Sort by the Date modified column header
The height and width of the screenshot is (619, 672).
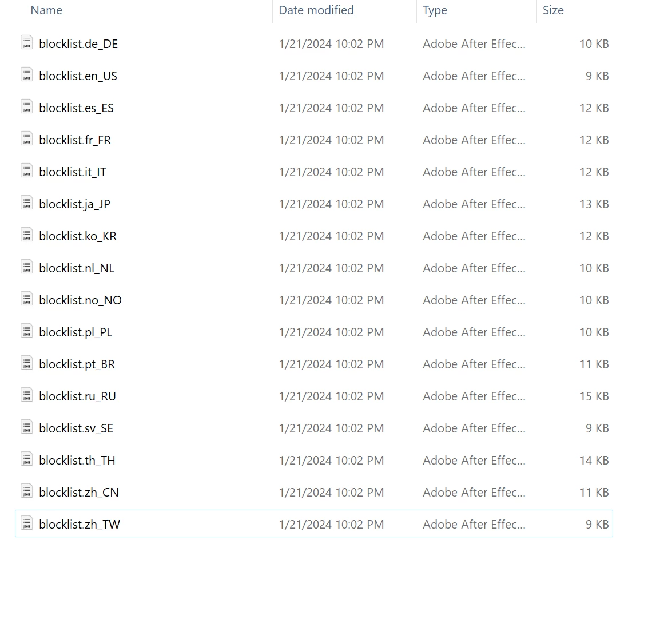tap(316, 10)
